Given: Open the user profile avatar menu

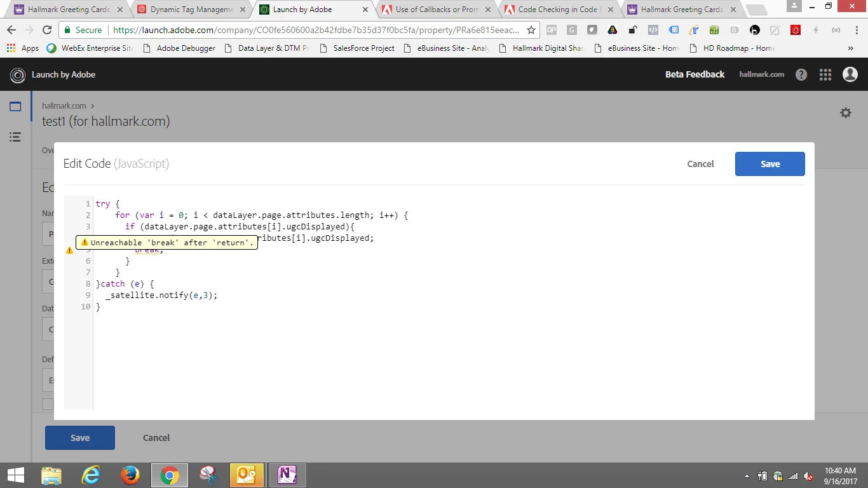Looking at the screenshot, I should (850, 74).
